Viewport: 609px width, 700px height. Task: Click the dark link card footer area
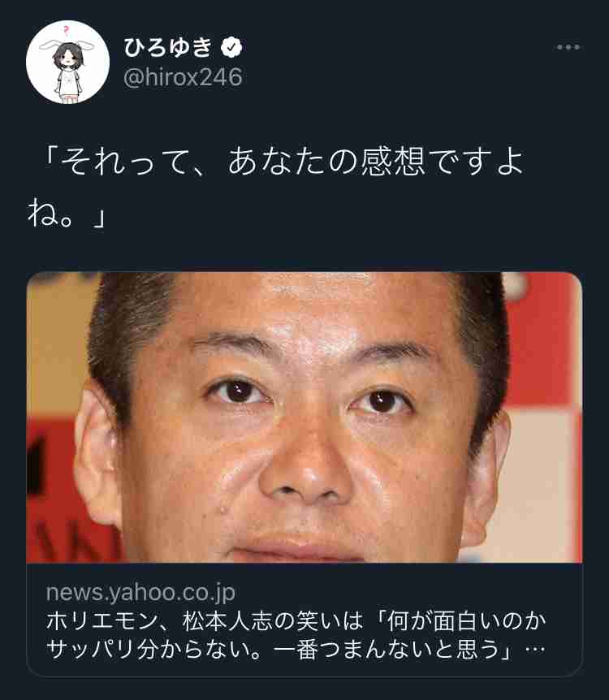(x=304, y=620)
